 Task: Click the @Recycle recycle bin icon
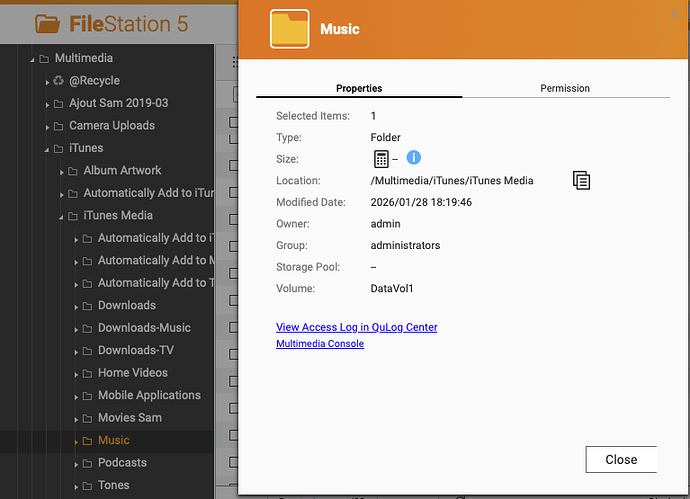coord(59,81)
